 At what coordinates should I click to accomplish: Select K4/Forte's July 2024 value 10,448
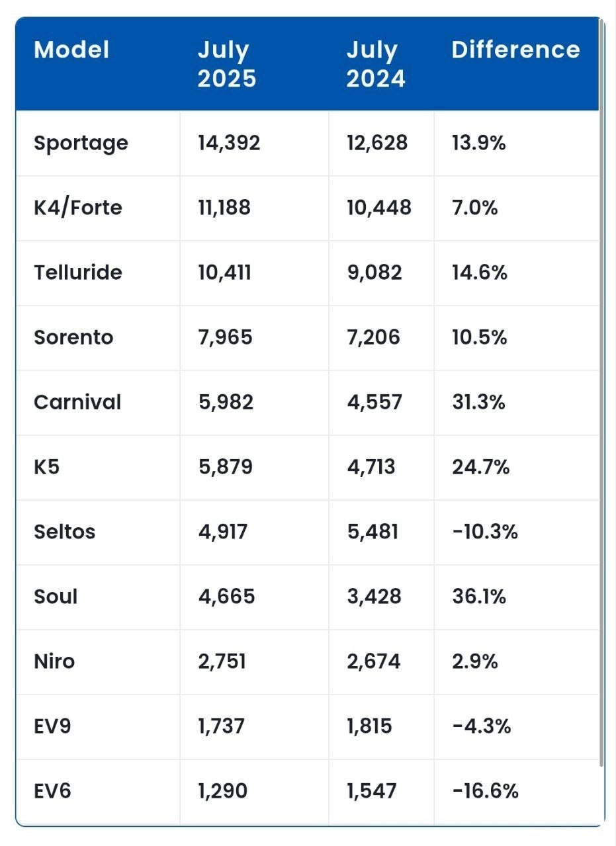coord(378,208)
